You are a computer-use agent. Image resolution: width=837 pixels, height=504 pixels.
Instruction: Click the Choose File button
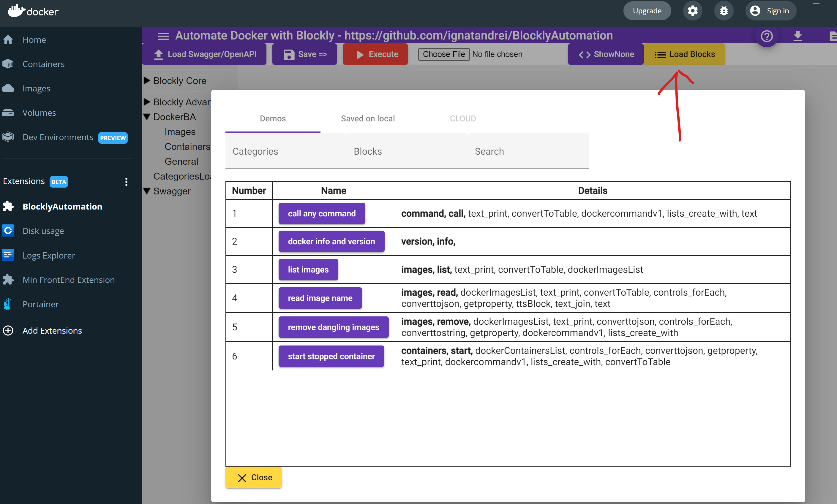coord(444,54)
